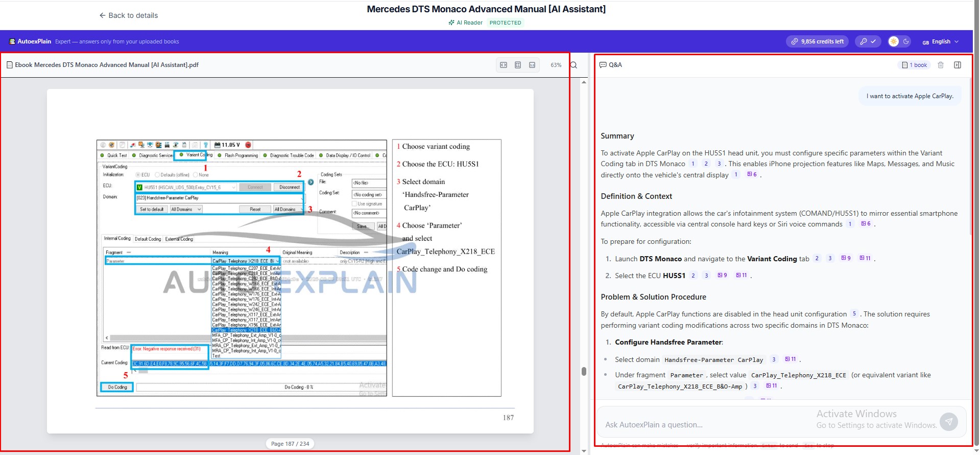
Task: Open citation 1 after 'Coding tab in DTS Monaco'
Action: pos(693,164)
